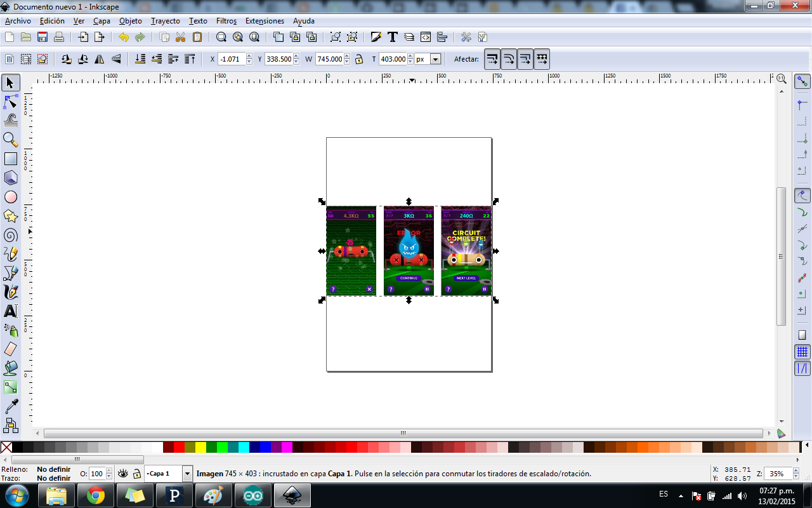
Task: Click the Undo arrow icon
Action: [x=124, y=37]
